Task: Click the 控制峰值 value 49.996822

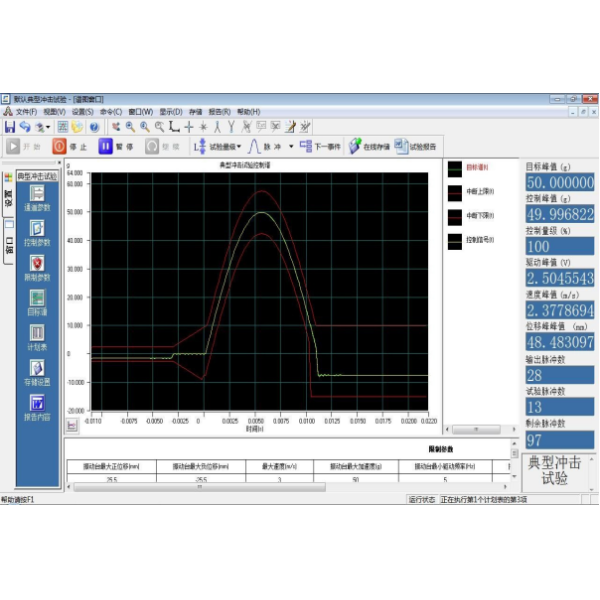Action: click(x=560, y=214)
